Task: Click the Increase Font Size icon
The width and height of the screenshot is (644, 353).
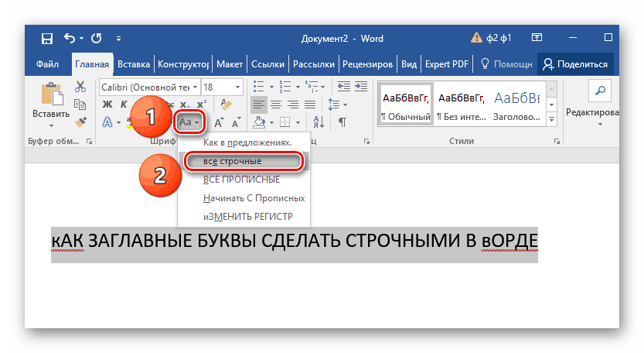Action: pyautogui.click(x=219, y=122)
